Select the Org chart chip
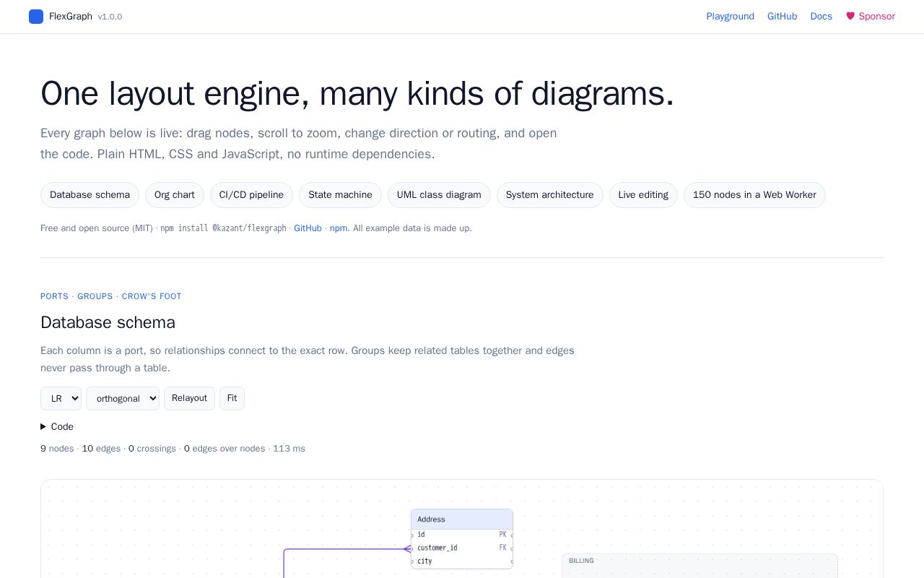This screenshot has height=578, width=924. click(175, 195)
